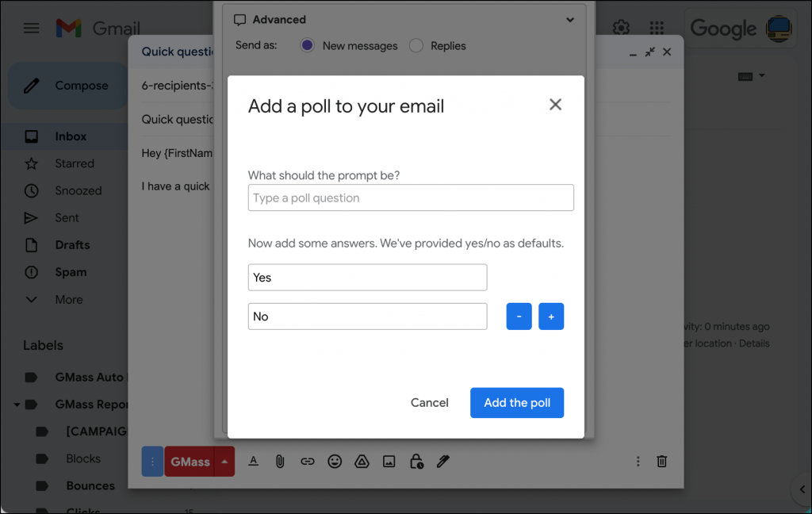Insert an emoji into the email
The height and width of the screenshot is (514, 812).
point(335,461)
